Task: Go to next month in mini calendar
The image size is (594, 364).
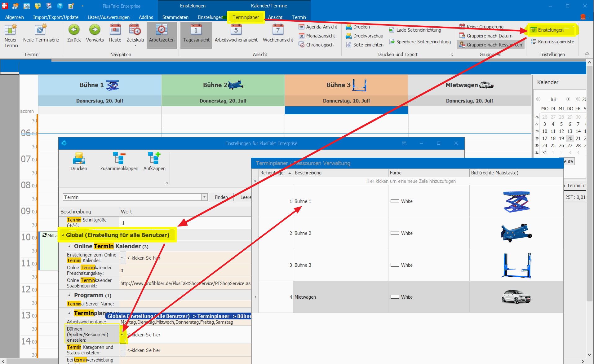Action: coord(568,99)
